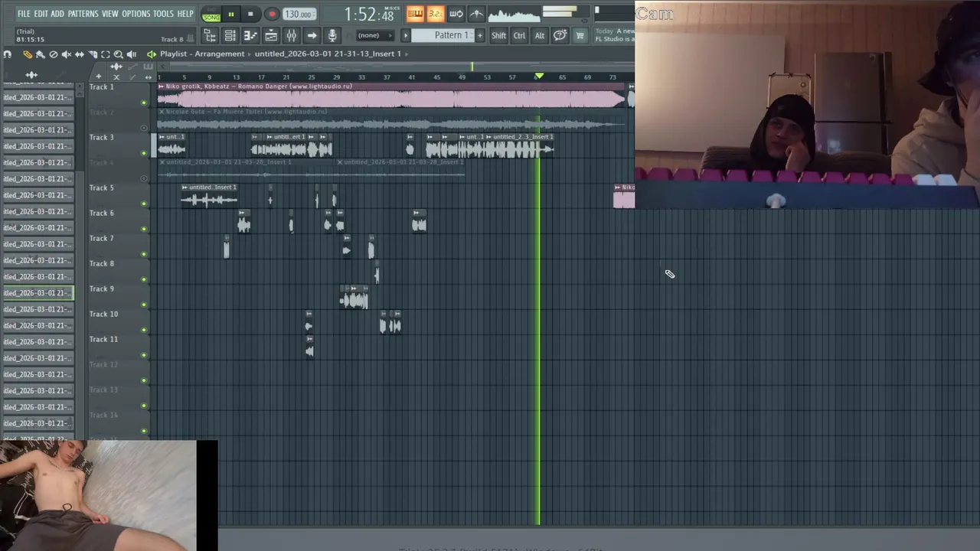Pause playback with the pause button
This screenshot has height=551, width=980.
(x=230, y=15)
